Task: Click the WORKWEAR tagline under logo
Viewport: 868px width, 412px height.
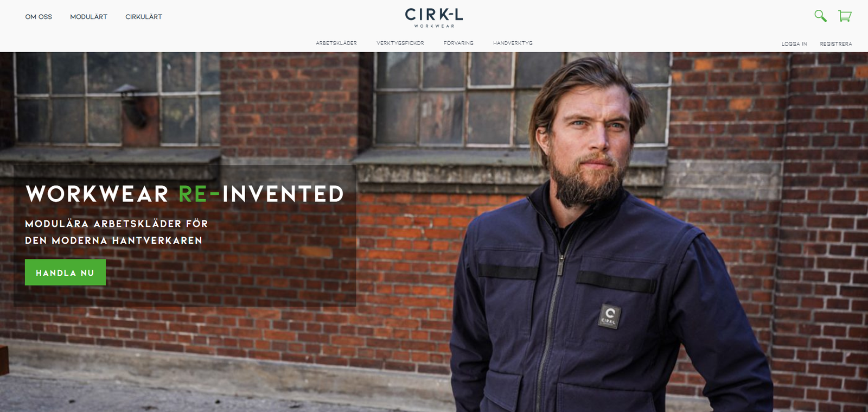Action: click(x=434, y=26)
